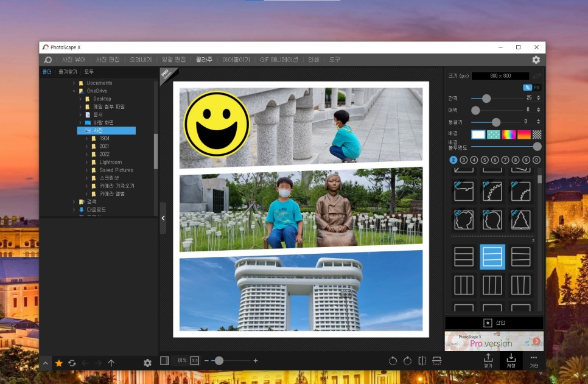The height and width of the screenshot is (384, 588).
Task: Select photo count 2
Action: pyautogui.click(x=453, y=160)
